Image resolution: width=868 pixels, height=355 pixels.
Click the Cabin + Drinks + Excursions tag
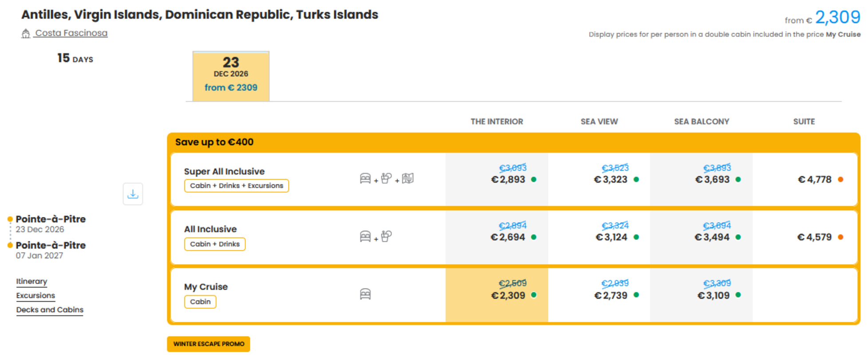click(237, 185)
